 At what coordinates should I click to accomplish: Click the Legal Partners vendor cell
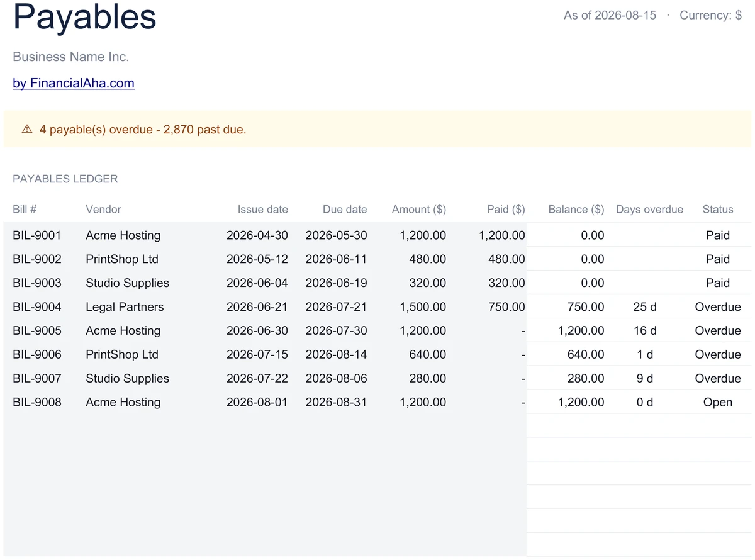pos(125,307)
